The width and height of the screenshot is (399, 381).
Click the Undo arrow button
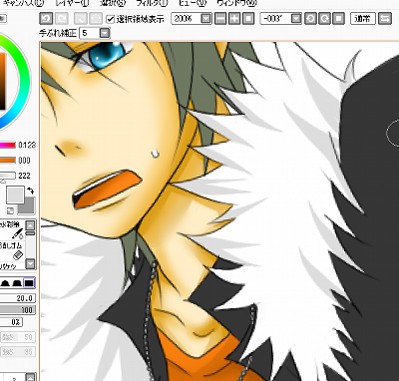pos(46,18)
